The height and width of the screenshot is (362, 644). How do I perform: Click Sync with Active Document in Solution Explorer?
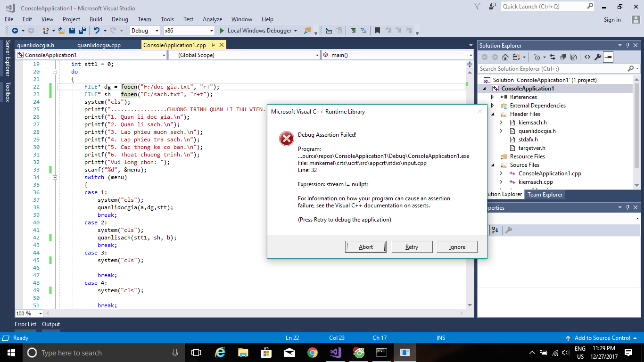553,56
